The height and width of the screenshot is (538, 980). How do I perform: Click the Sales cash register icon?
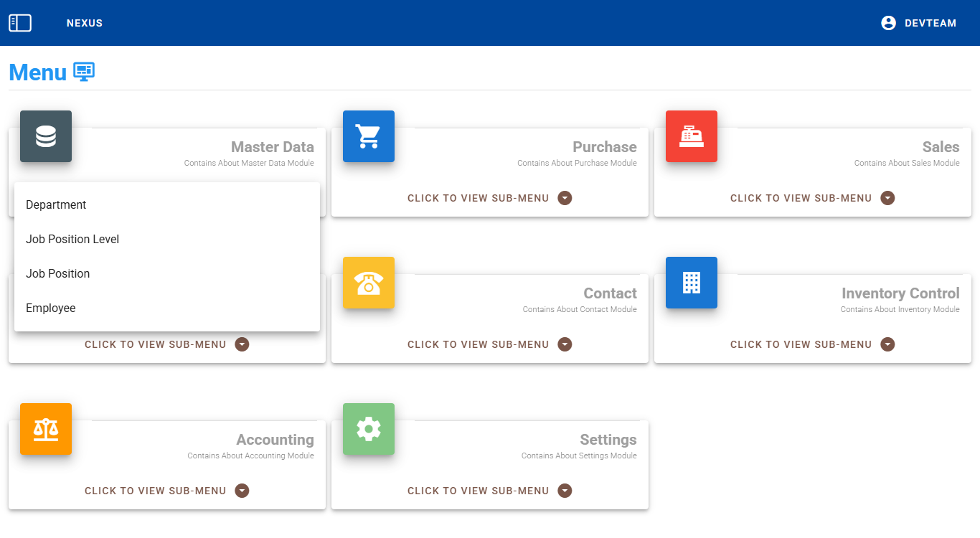pos(692,136)
